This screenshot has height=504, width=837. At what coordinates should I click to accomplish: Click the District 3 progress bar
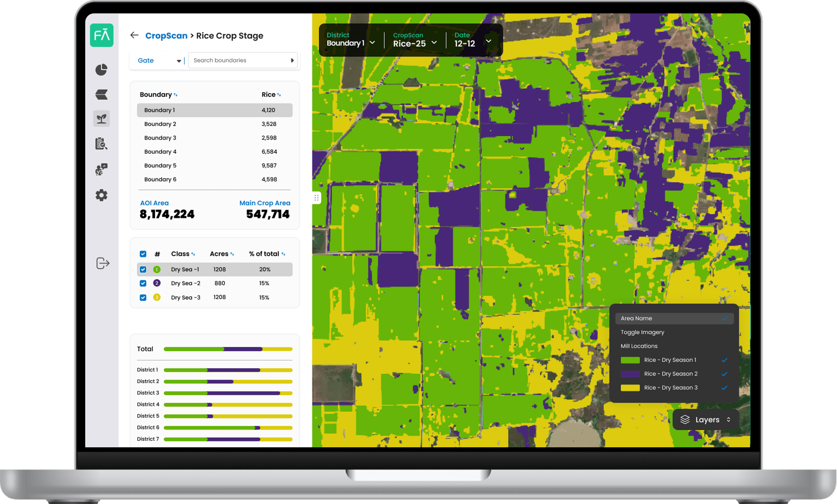pyautogui.click(x=228, y=393)
